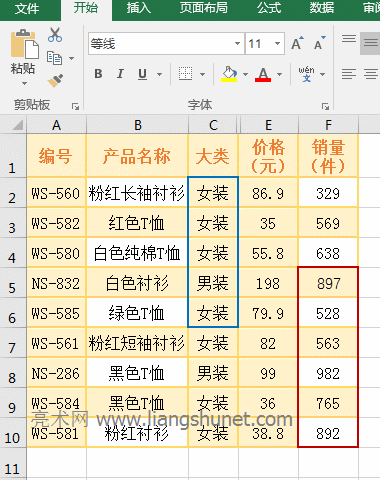Apply red font color A
Image resolution: width=380 pixels, height=480 pixels.
coord(263,74)
